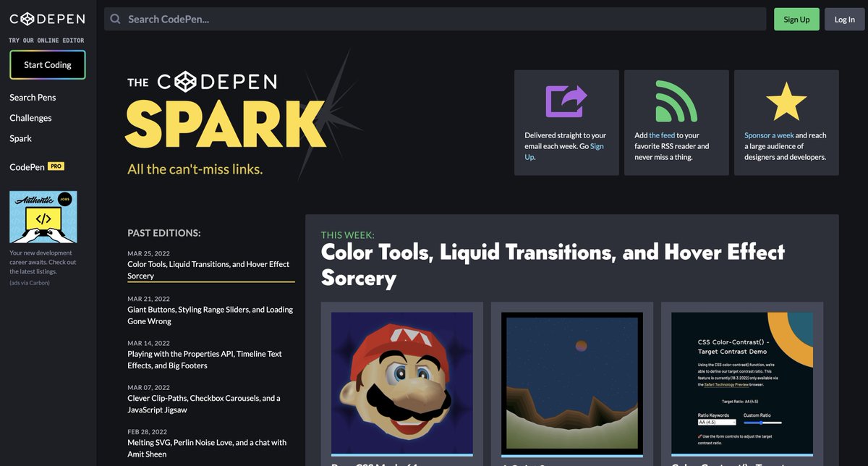Click the yellow sponsor star icon
Viewport: 868px width, 466px height.
point(786,100)
